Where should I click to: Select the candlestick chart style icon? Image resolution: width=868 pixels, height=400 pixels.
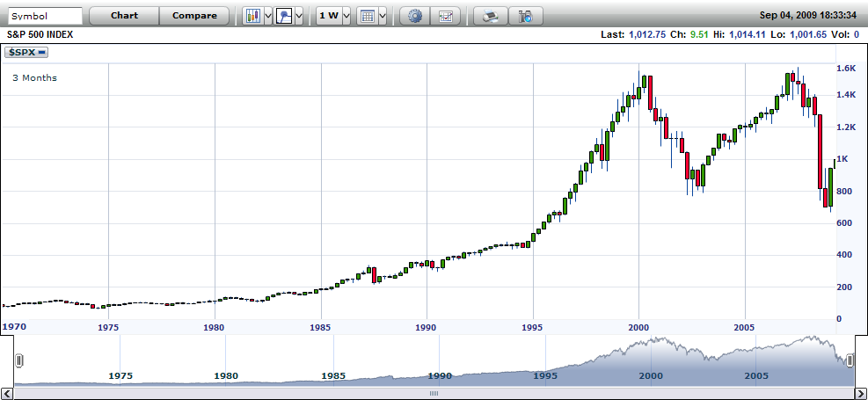(253, 16)
